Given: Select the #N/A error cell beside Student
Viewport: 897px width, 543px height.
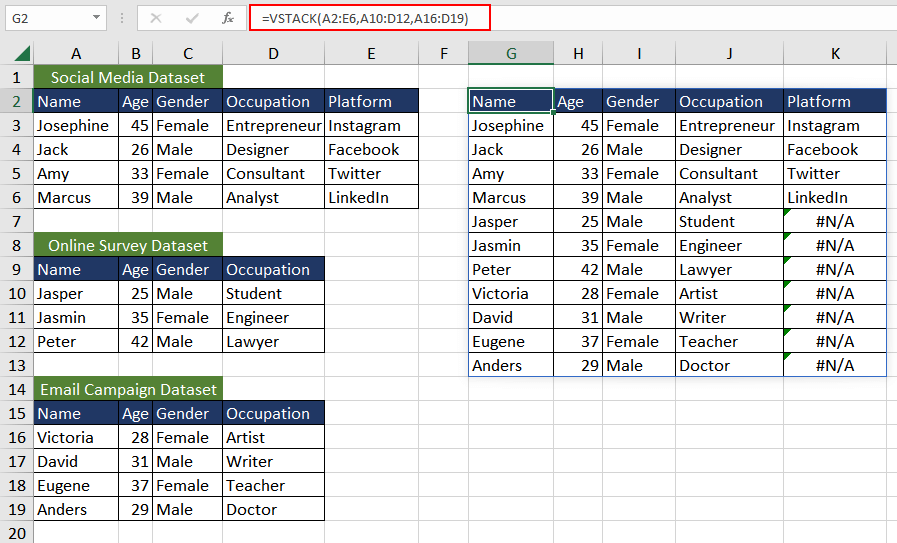Looking at the screenshot, I should click(835, 221).
